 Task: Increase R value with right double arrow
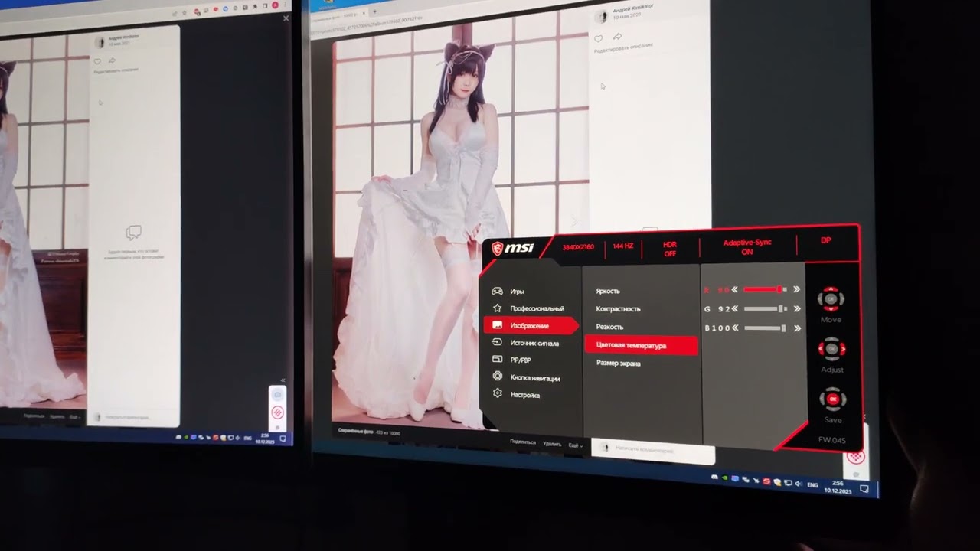pos(796,289)
